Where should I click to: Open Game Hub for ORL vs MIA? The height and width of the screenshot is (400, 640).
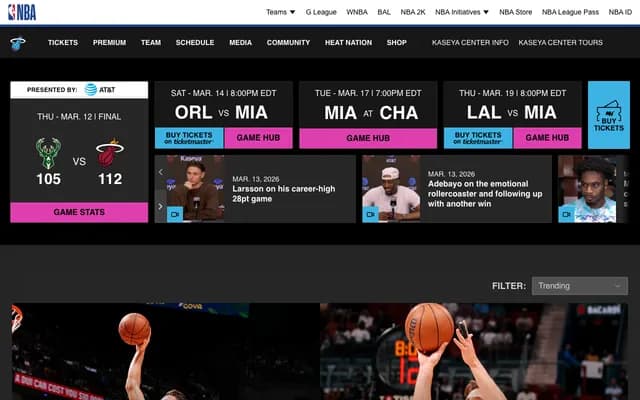pyautogui.click(x=258, y=138)
